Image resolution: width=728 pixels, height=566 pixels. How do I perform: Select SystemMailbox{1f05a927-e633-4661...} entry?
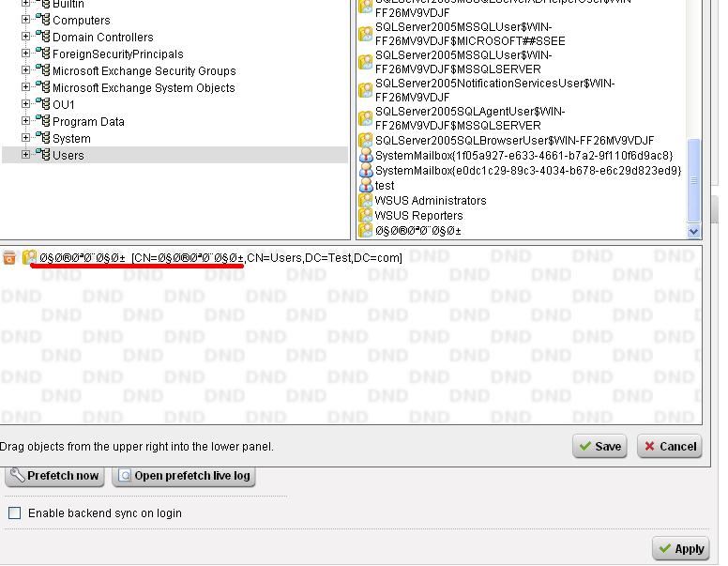(x=523, y=155)
